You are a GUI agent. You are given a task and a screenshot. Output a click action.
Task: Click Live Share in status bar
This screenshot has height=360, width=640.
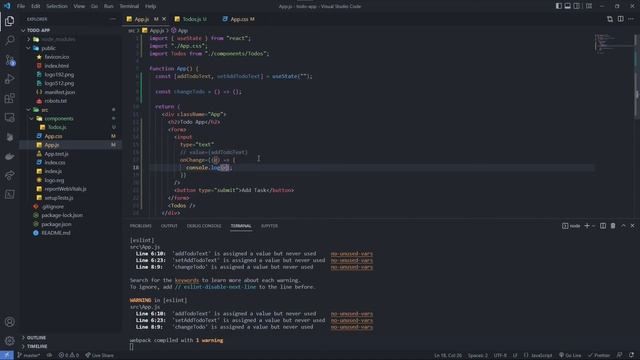point(100,356)
